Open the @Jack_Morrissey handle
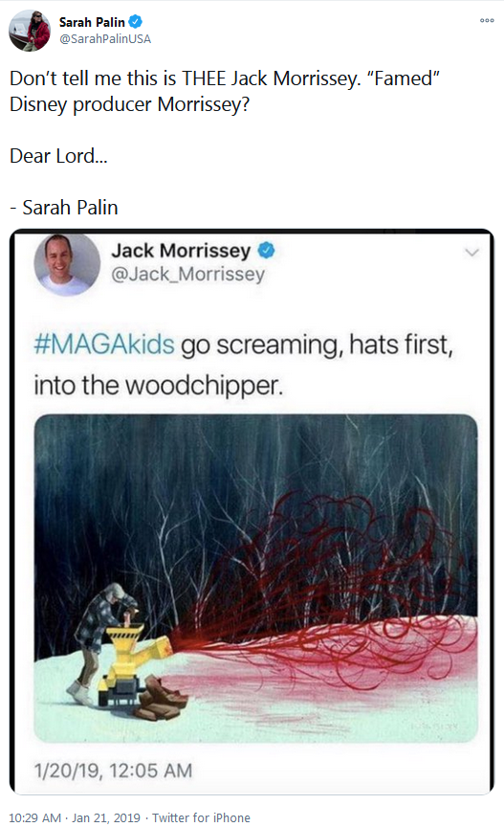This screenshot has width=504, height=827. coord(187,275)
